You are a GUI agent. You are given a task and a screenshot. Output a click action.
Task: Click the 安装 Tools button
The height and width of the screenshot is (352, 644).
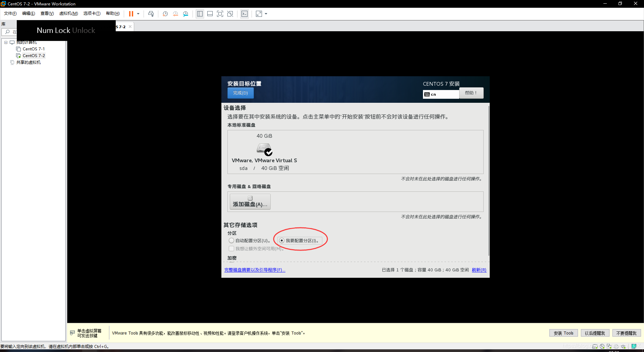coord(563,333)
